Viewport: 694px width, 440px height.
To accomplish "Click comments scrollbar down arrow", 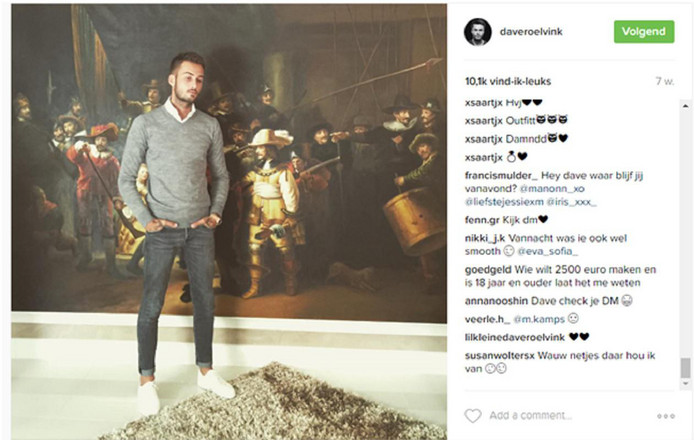I will (686, 383).
